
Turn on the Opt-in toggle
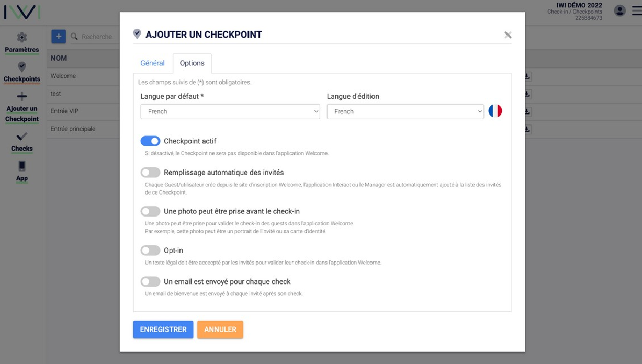150,251
